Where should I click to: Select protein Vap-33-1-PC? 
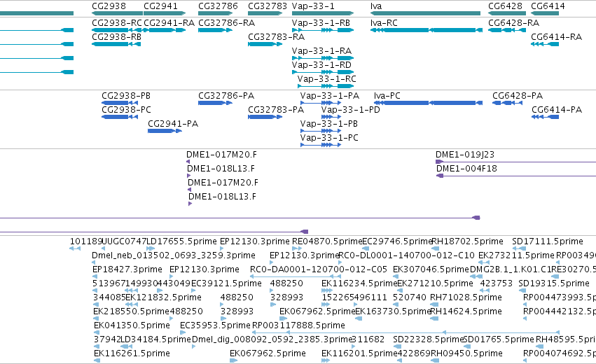(x=321, y=145)
